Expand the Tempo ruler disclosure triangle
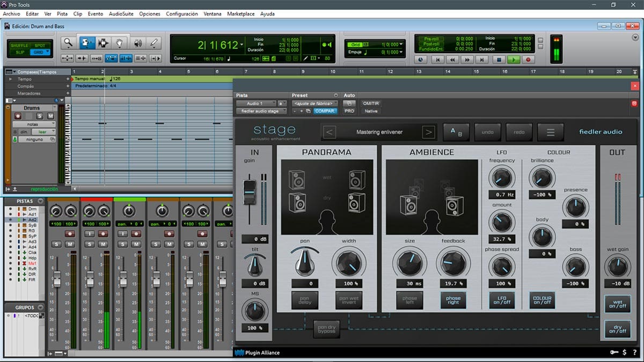The image size is (644, 362). 12,79
